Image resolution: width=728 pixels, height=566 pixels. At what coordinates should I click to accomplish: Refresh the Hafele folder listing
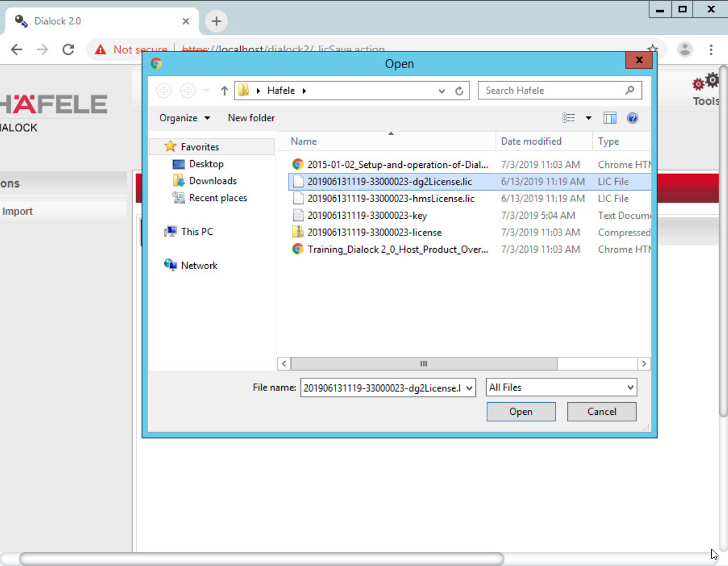click(459, 91)
